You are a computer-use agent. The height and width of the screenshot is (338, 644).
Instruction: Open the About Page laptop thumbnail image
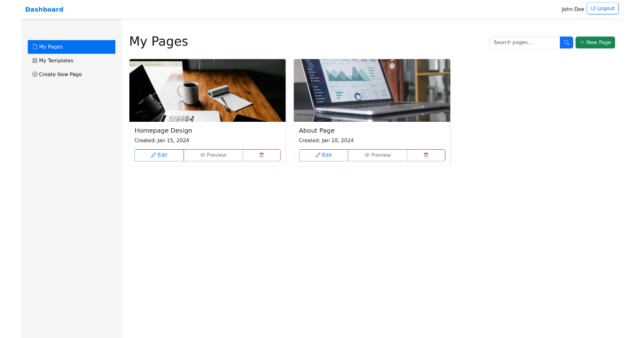pos(372,90)
